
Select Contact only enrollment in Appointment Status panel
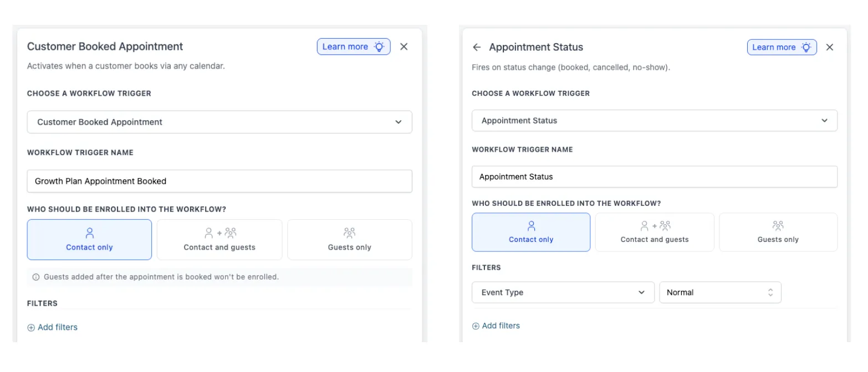530,232
